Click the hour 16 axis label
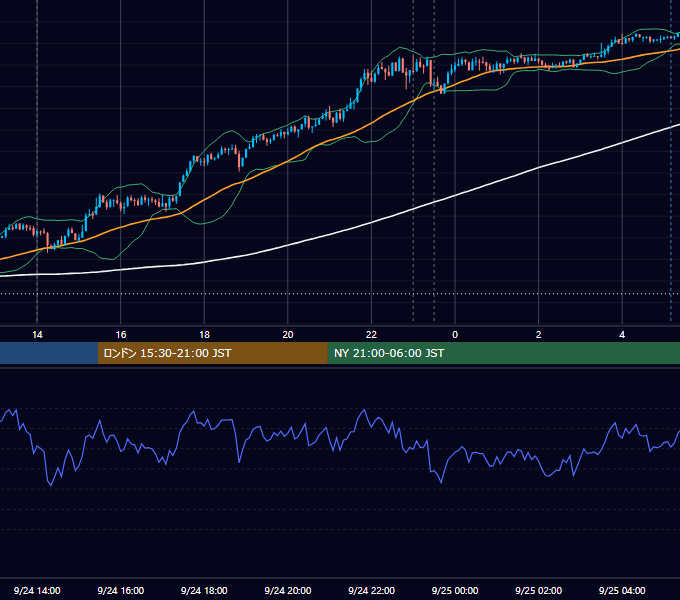This screenshot has width=680, height=600. [121, 335]
